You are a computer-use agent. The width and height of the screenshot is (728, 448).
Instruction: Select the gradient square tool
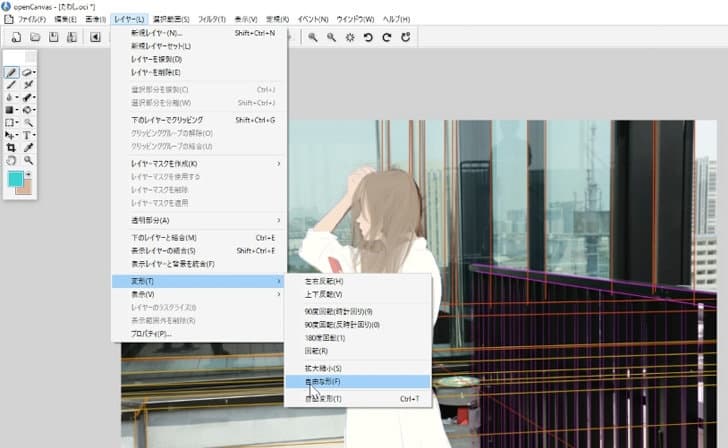click(x=9, y=110)
